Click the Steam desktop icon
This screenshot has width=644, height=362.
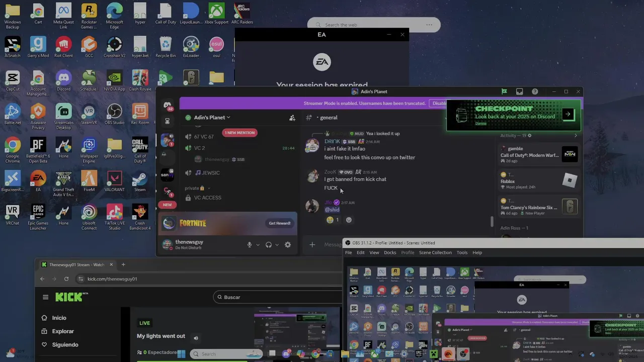tap(140, 182)
